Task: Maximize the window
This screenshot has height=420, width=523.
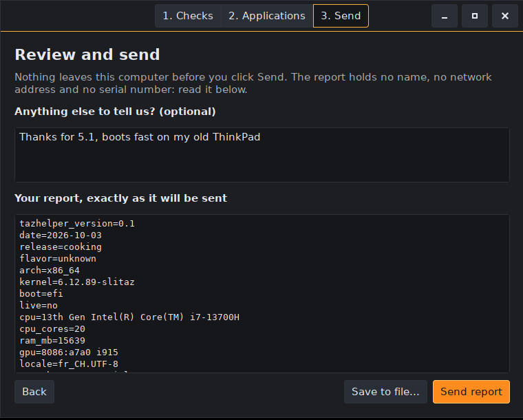Action: point(475,16)
